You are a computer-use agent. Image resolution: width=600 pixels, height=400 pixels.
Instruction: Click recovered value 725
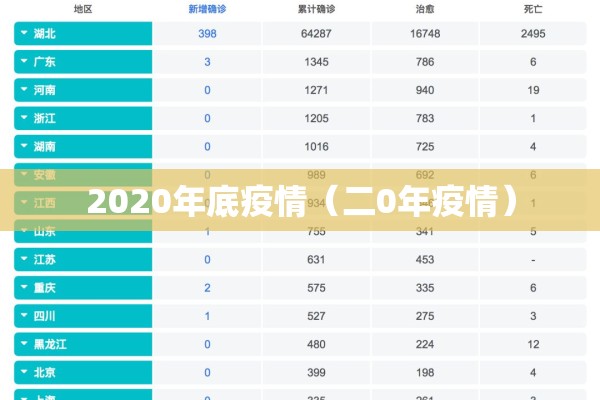click(425, 147)
